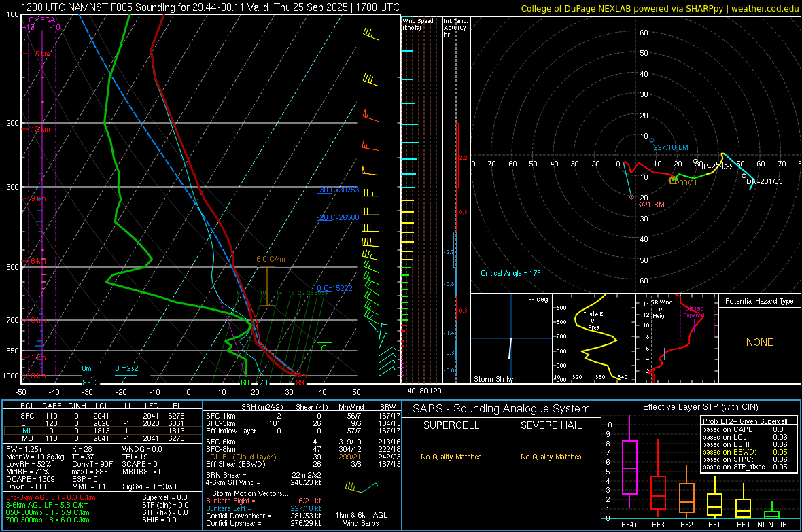The image size is (802, 532).
Task: Select the 'Inf. Temp. Adv.' panel header
Action: pos(455,28)
